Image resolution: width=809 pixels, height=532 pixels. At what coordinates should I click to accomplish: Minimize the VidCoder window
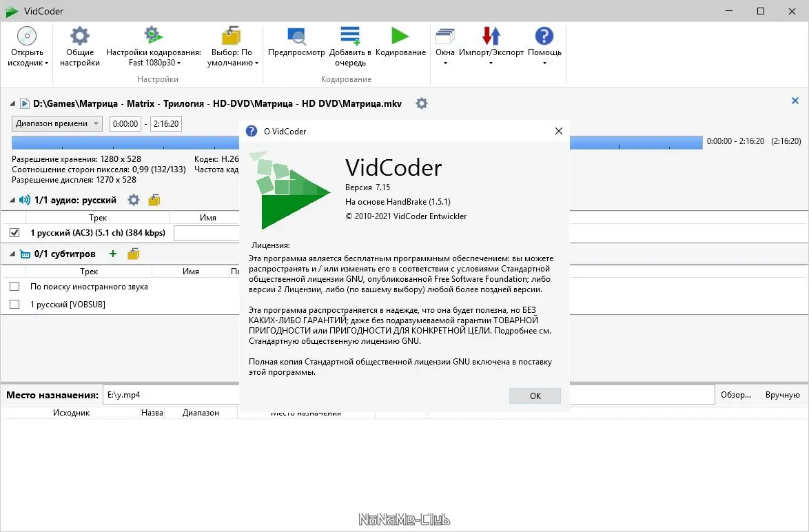(729, 11)
